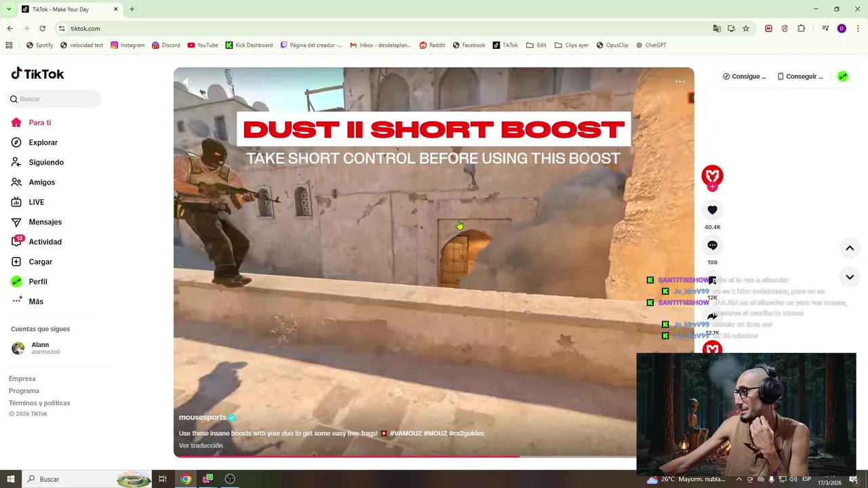Click the Conseguir app button
This screenshot has height=488, width=868.
pos(800,77)
